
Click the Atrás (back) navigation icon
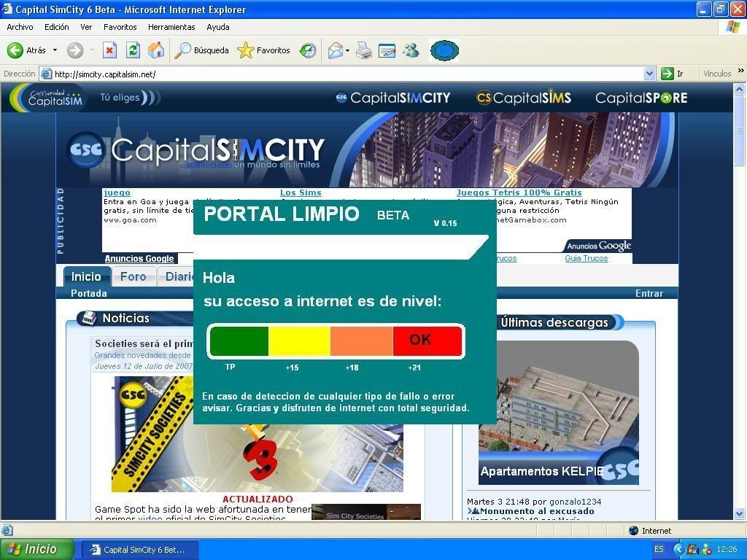pyautogui.click(x=16, y=50)
